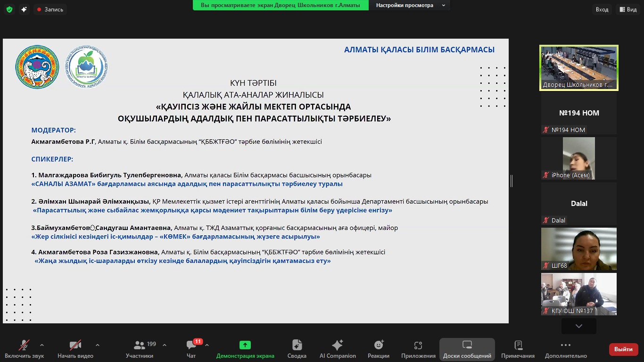Open the Примечания tool

(x=518, y=349)
